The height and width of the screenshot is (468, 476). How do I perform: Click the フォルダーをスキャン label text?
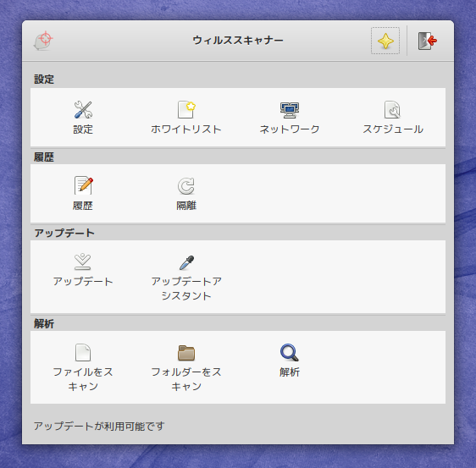(186, 379)
